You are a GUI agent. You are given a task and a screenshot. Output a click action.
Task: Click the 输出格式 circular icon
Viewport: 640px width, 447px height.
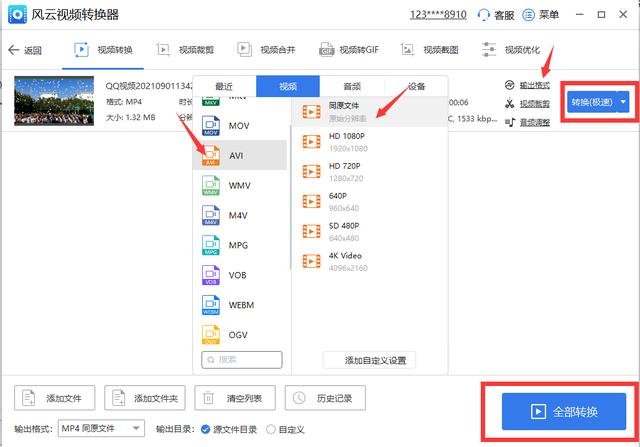pyautogui.click(x=509, y=85)
